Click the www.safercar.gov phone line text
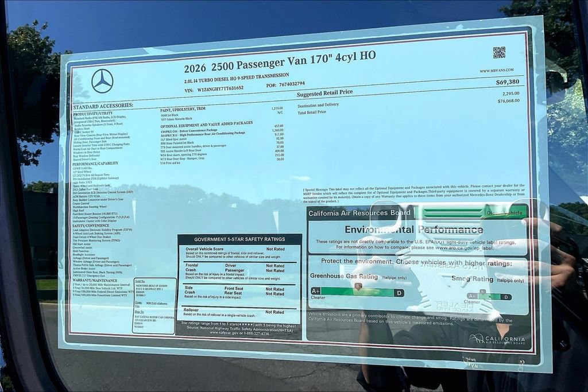The image size is (588, 392). coord(239,333)
